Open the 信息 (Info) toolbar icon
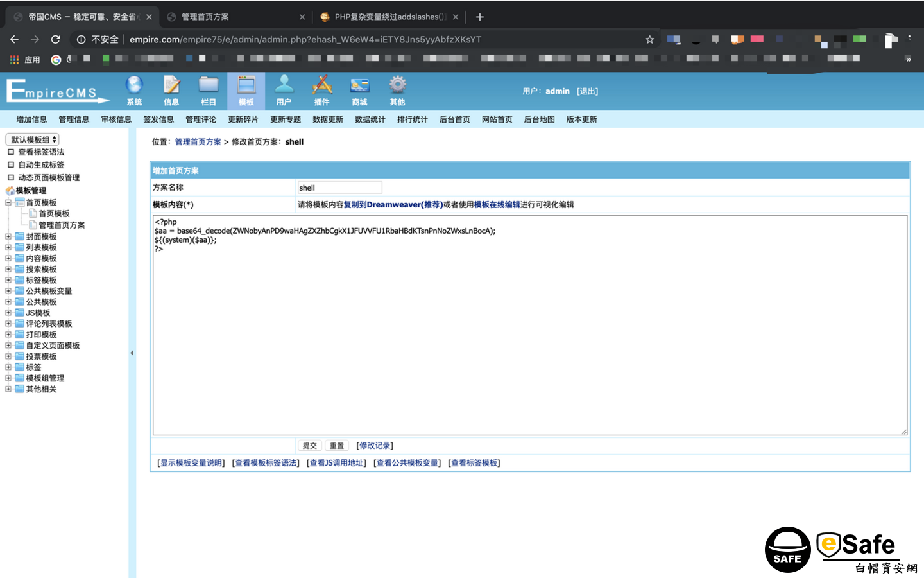924x578 pixels. [171, 91]
